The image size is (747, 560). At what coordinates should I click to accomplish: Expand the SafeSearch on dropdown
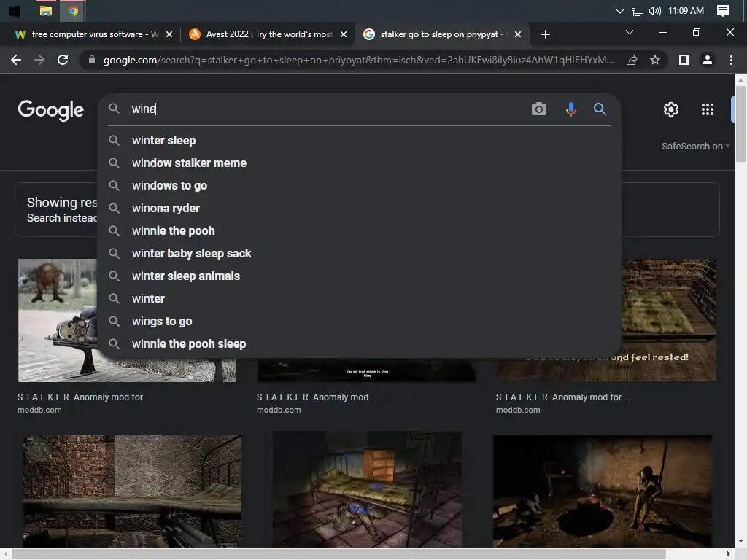[x=695, y=146]
